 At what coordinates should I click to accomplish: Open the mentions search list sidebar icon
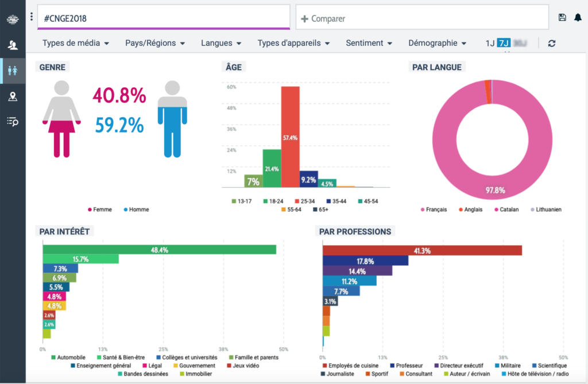click(13, 122)
